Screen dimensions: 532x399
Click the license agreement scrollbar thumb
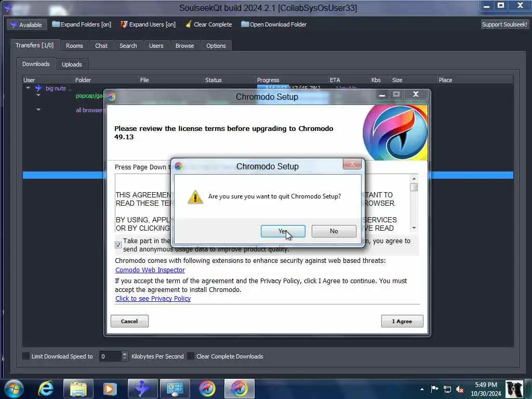pyautogui.click(x=414, y=187)
